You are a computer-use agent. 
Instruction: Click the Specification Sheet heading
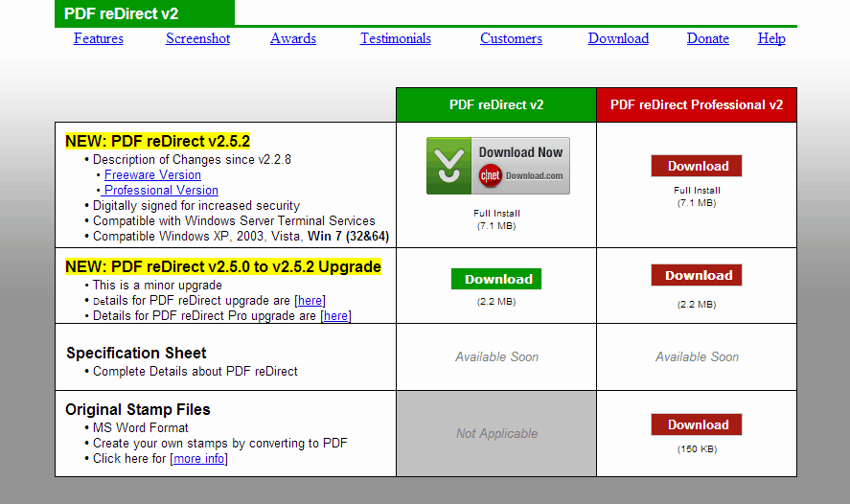(x=136, y=353)
